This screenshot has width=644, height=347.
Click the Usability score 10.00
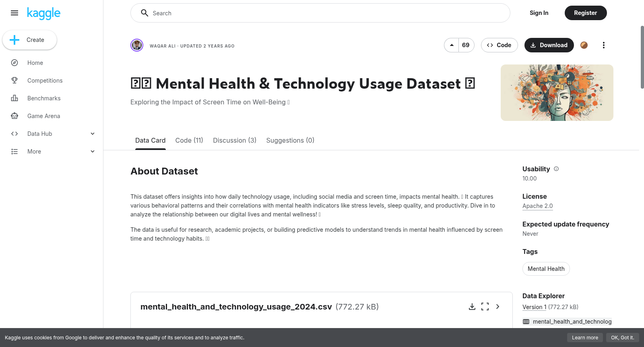coord(529,179)
